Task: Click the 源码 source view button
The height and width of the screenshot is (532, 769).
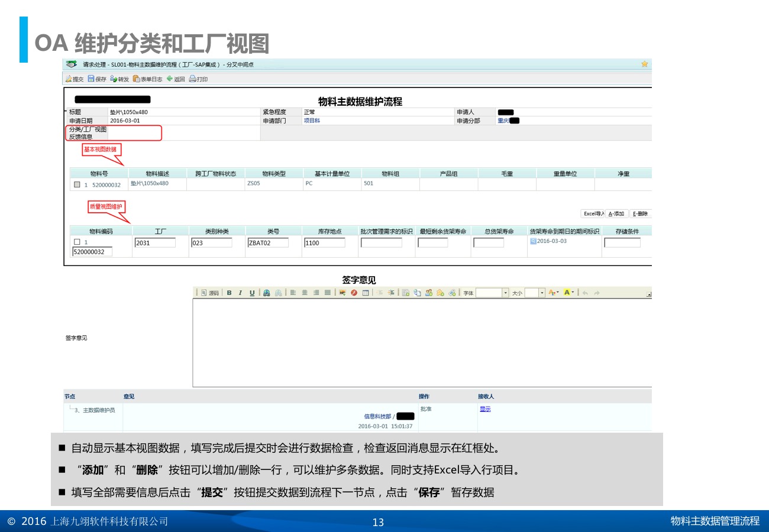Action: click(210, 293)
